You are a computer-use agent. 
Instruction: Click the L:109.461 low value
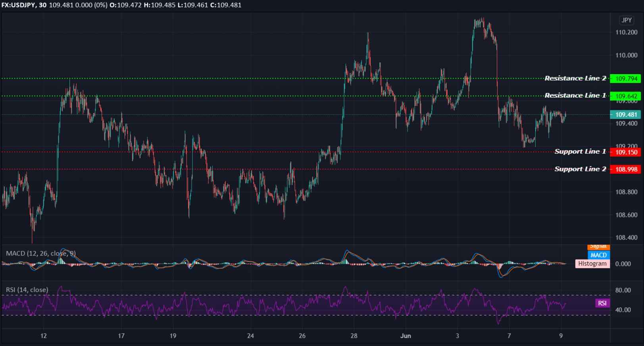pyautogui.click(x=192, y=5)
